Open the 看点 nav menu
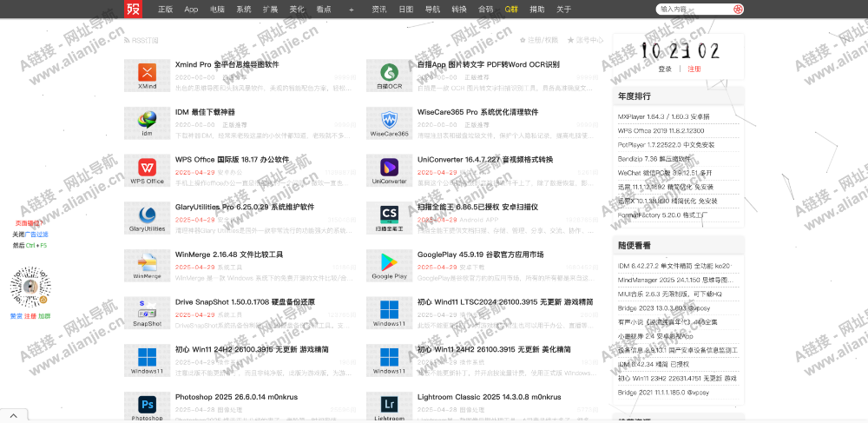 click(x=324, y=10)
